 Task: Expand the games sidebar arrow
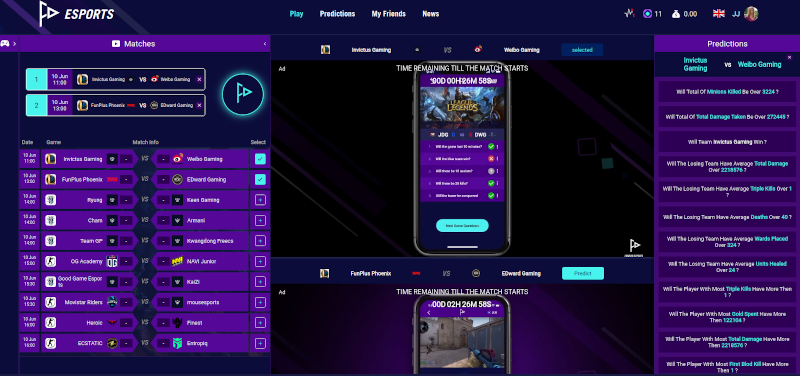[14, 43]
